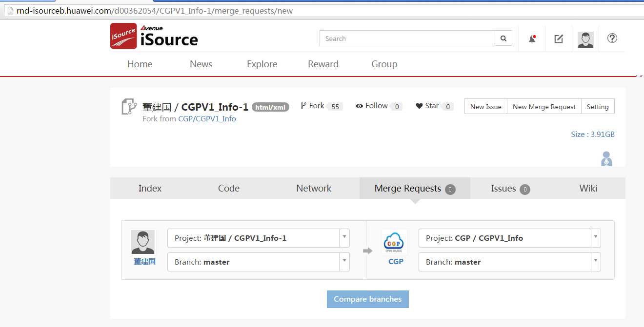This screenshot has width=644, height=327.
Task: Open the notifications bell
Action: (x=532, y=39)
